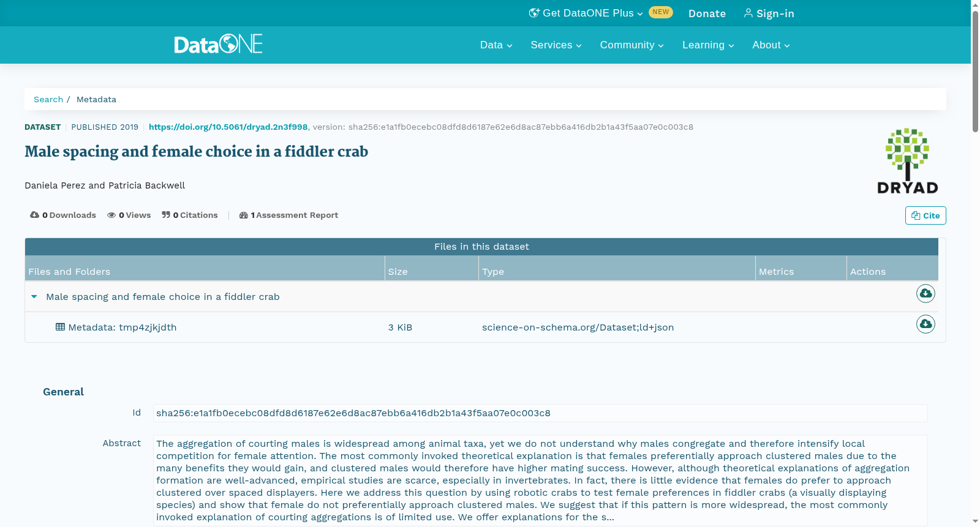Open the About dropdown menu
Viewport: 980px width, 527px height.
(x=771, y=45)
